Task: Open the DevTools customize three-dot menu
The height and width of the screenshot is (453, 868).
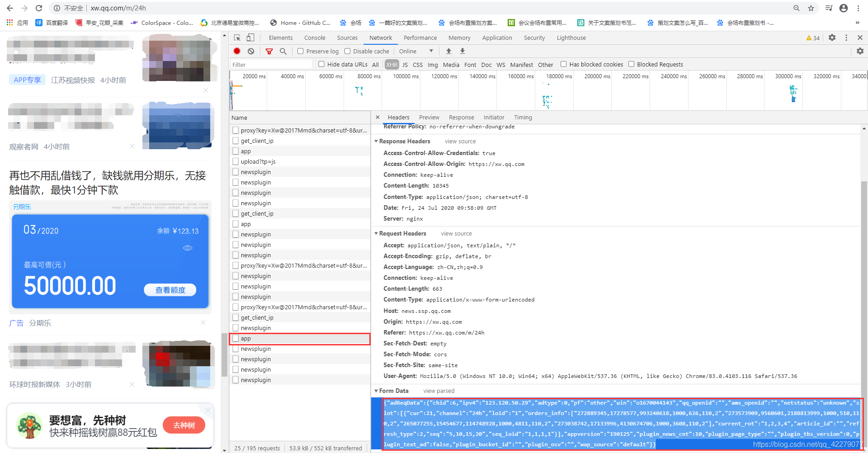Action: [x=846, y=38]
